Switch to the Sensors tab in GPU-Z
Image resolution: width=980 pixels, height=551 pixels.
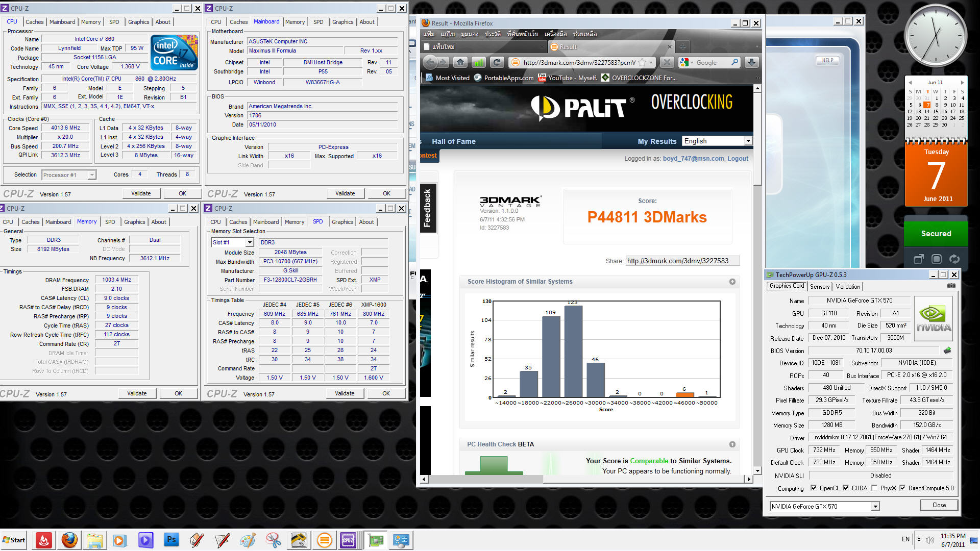click(819, 286)
